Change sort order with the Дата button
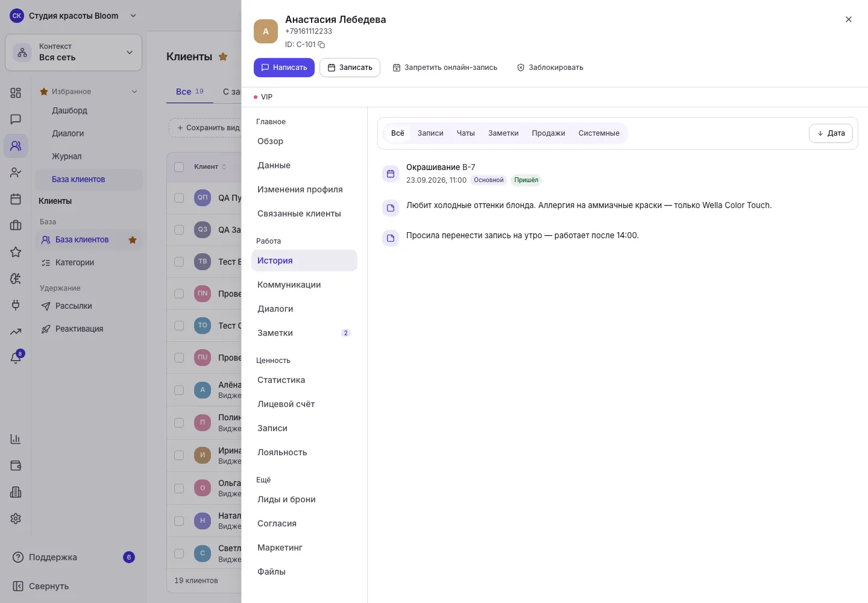Screen dimensions: 868x603 [831, 133]
